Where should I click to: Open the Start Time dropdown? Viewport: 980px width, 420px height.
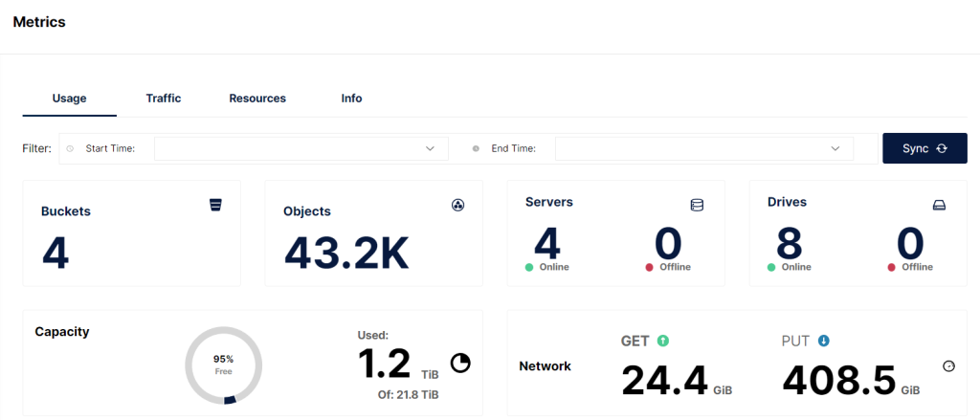301,148
